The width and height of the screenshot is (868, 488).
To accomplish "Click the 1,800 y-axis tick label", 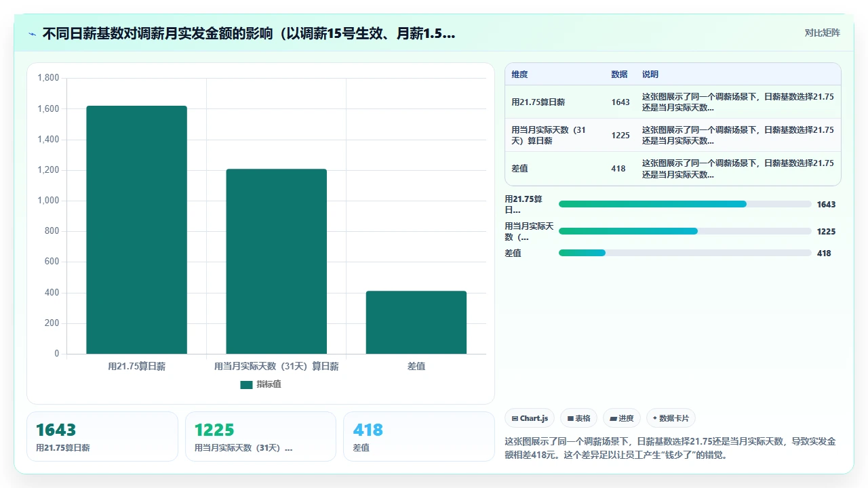I will click(48, 78).
